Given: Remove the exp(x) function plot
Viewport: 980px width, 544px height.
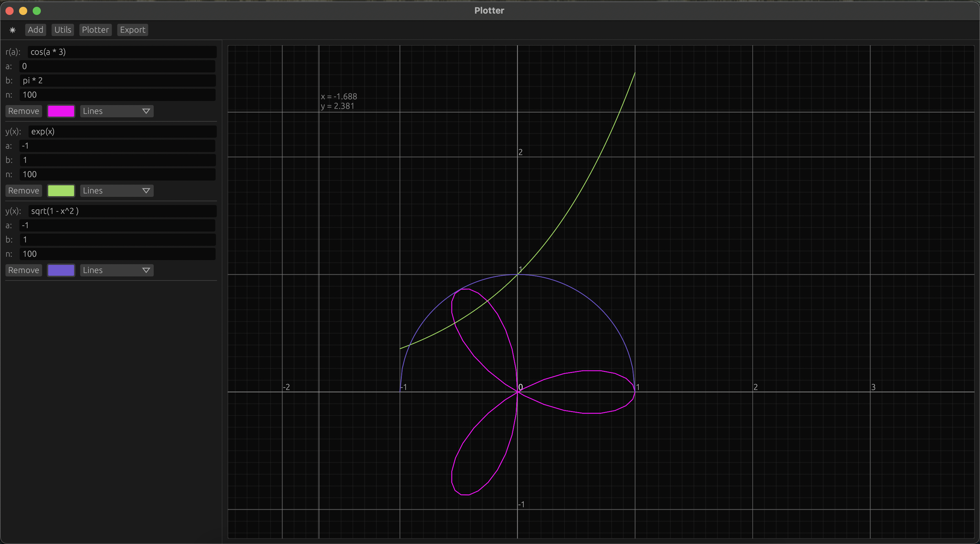Looking at the screenshot, I should [x=23, y=190].
